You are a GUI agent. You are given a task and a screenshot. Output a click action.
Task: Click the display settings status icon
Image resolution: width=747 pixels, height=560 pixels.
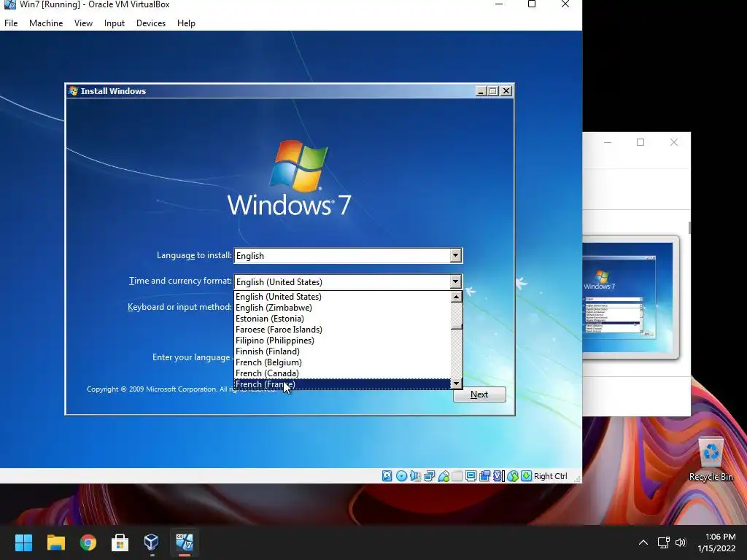pyautogui.click(x=471, y=475)
